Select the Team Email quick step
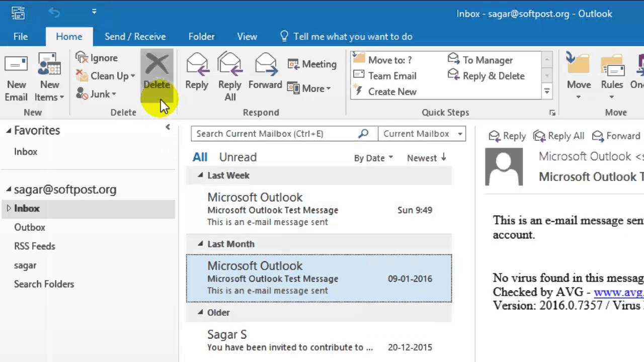 pos(385,76)
